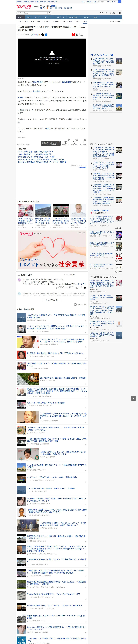Open the すべてる アス… search scope dropdown
The width and height of the screenshot is (138, 644).
(x=112, y=2)
